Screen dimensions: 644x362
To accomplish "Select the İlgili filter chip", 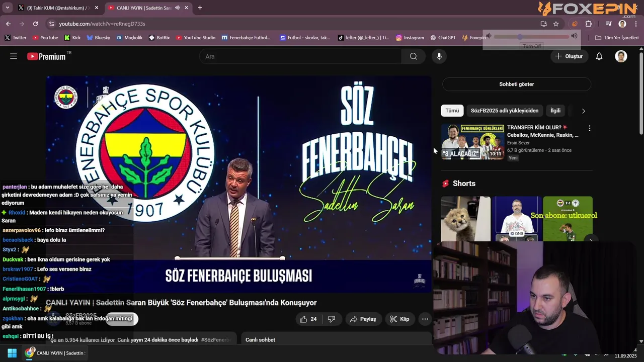I will tap(555, 111).
